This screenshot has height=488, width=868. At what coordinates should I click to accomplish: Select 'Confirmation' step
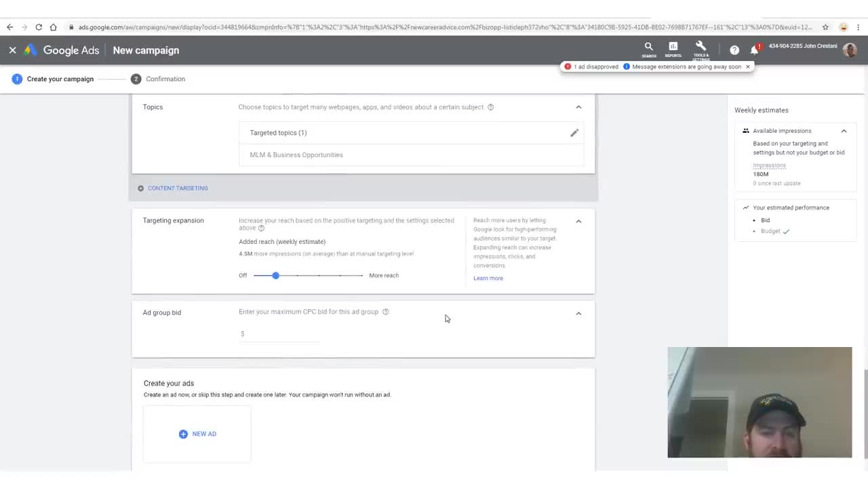coord(158,79)
